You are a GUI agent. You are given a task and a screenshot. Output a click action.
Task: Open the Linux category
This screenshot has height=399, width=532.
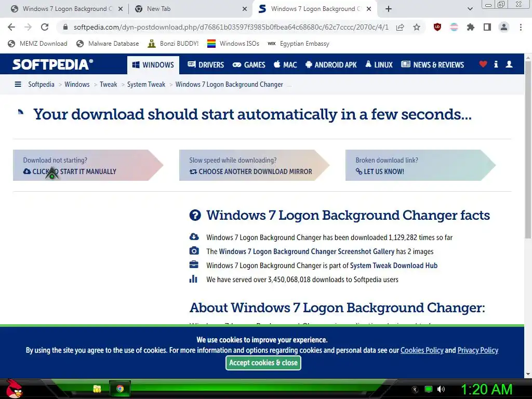[379, 64]
